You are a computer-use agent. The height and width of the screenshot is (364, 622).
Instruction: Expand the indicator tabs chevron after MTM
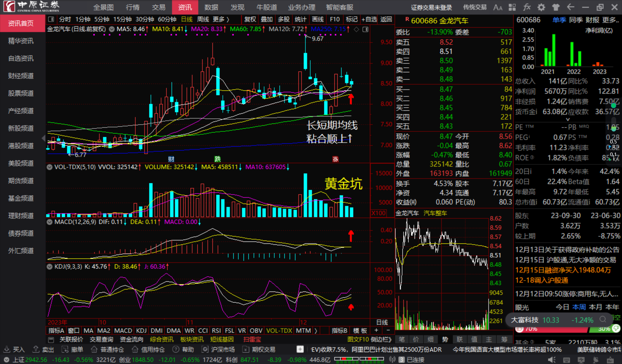[x=316, y=331]
